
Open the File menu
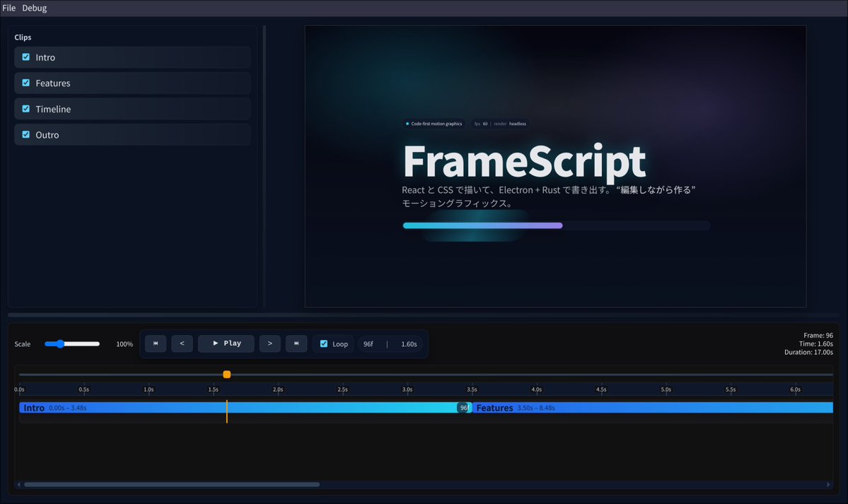click(8, 8)
